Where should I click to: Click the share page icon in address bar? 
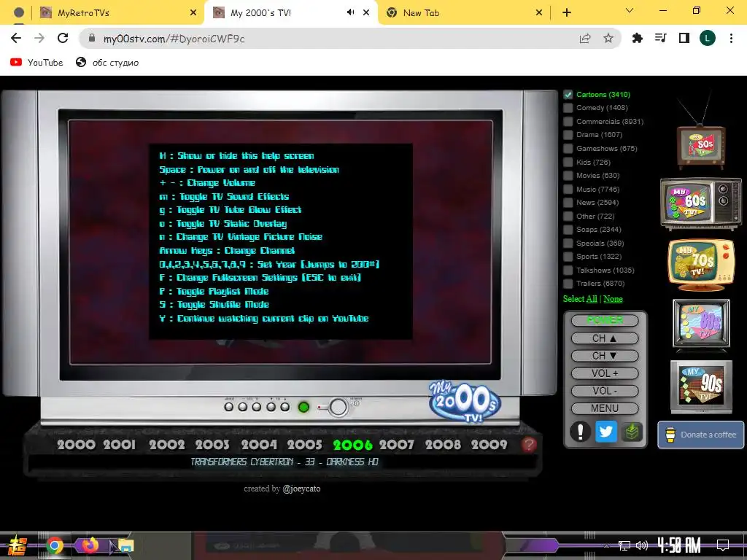point(585,38)
